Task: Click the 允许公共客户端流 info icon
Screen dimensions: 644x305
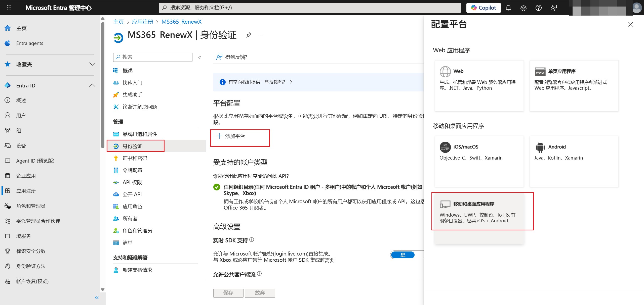Action: coord(259,274)
